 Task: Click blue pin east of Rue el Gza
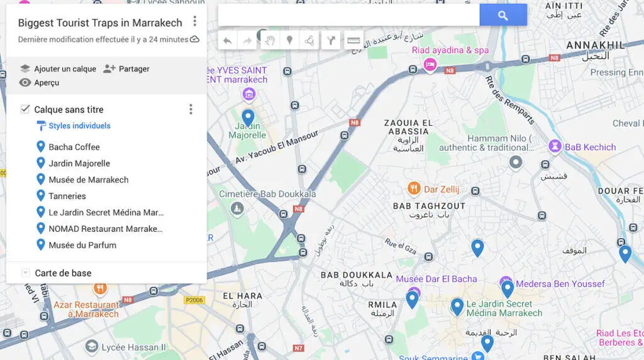click(477, 248)
